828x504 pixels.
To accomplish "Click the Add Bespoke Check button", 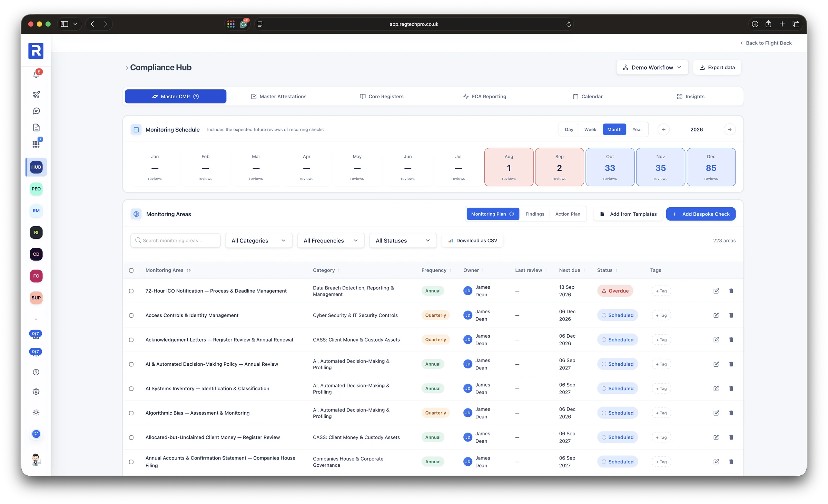I will [x=701, y=214].
